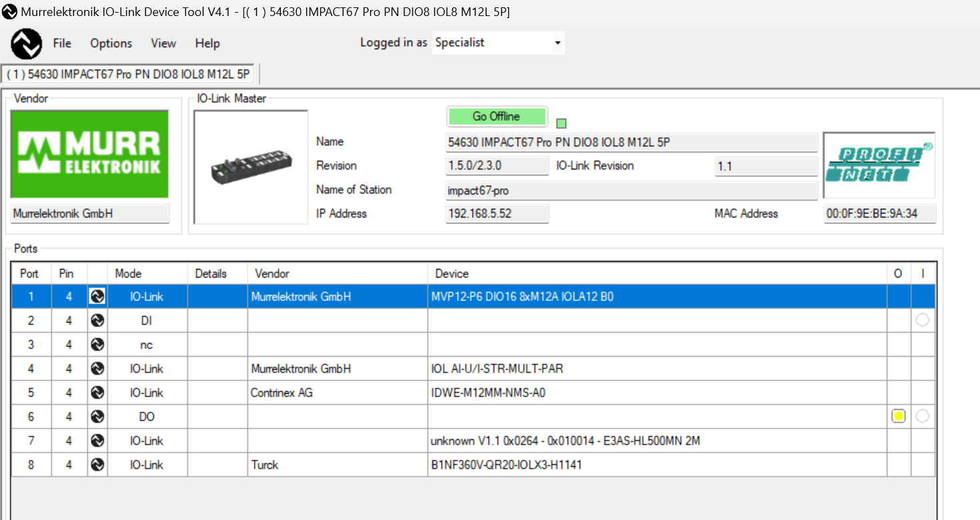
Task: Click the Pin column header
Action: pos(69,274)
